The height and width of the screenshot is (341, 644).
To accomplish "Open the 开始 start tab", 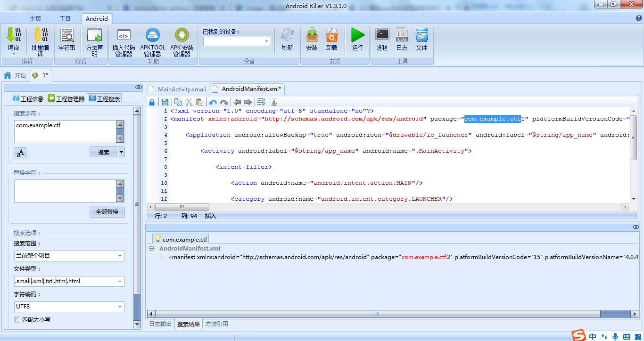I will point(15,75).
